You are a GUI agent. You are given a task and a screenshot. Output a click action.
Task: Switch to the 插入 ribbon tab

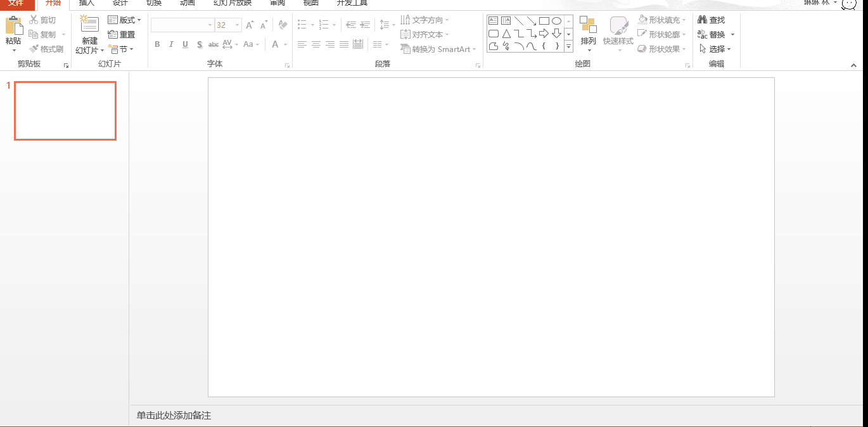[x=86, y=4]
